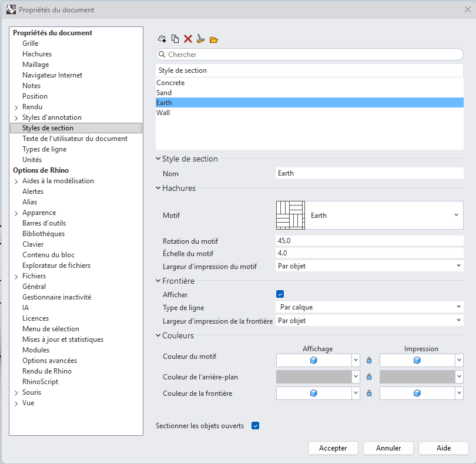Uncheck the Afficher boundary checkbox
The height and width of the screenshot is (464, 476).
[280, 294]
